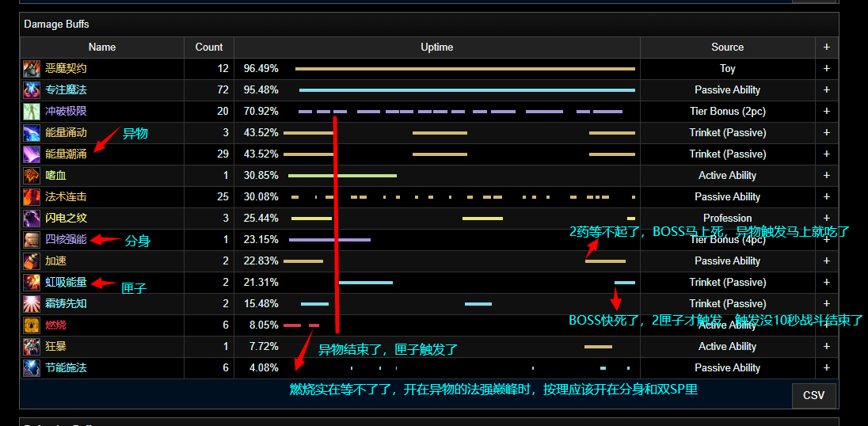The height and width of the screenshot is (426, 868).
Task: Open the 燃烧 buff link
Action: tap(55, 325)
